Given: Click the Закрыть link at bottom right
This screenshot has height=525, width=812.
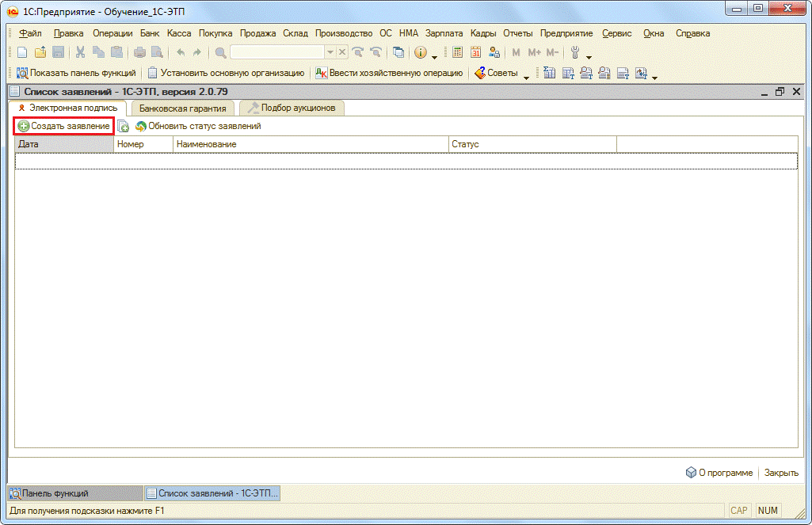Looking at the screenshot, I should [780, 473].
